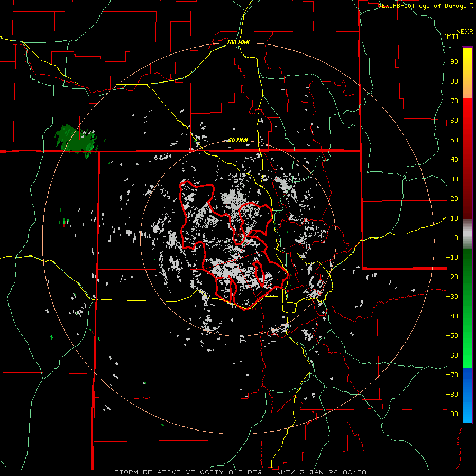The height and width of the screenshot is (476, 476).
Task: Click the "100 NMI" range ring label
Action: coord(237,42)
